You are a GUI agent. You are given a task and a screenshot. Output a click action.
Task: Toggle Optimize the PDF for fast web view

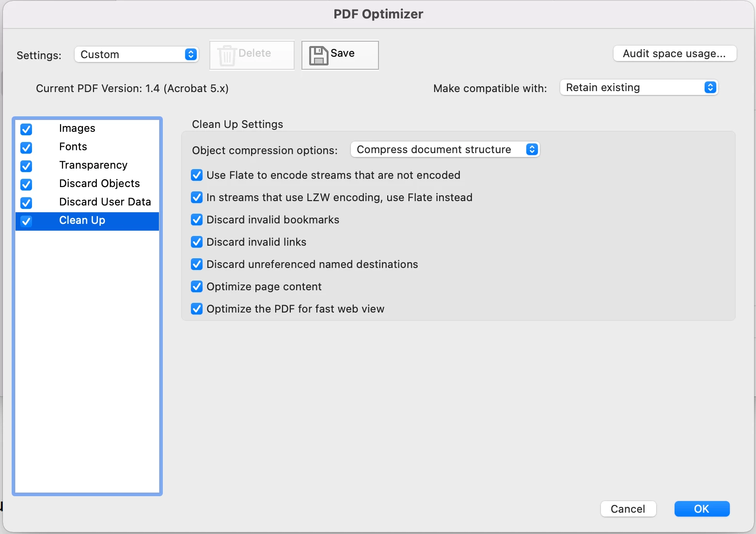[197, 309]
